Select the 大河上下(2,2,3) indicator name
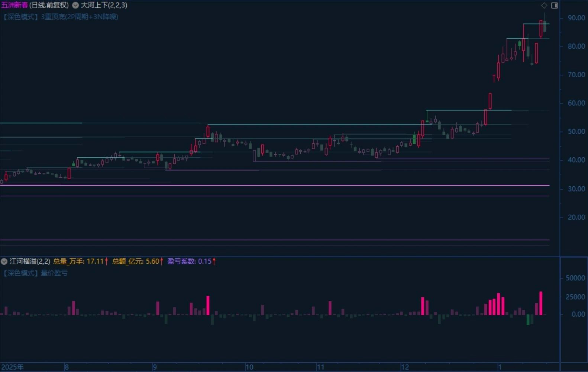 pos(104,5)
